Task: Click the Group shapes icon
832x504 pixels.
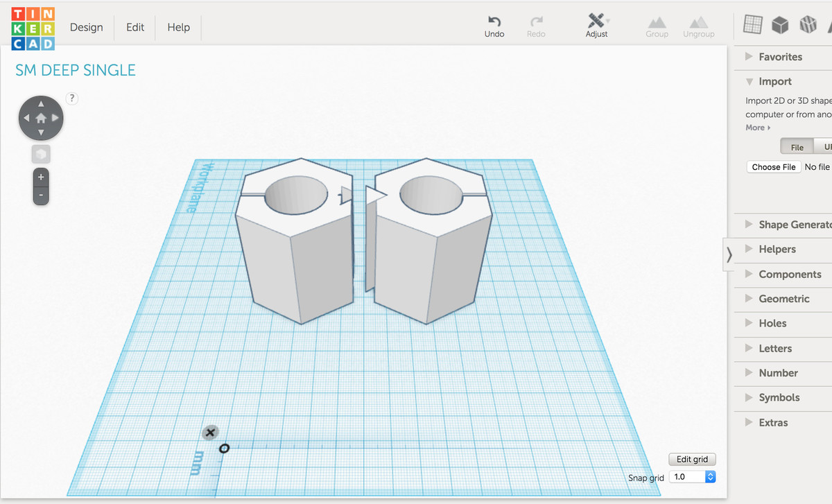Action: point(657,23)
